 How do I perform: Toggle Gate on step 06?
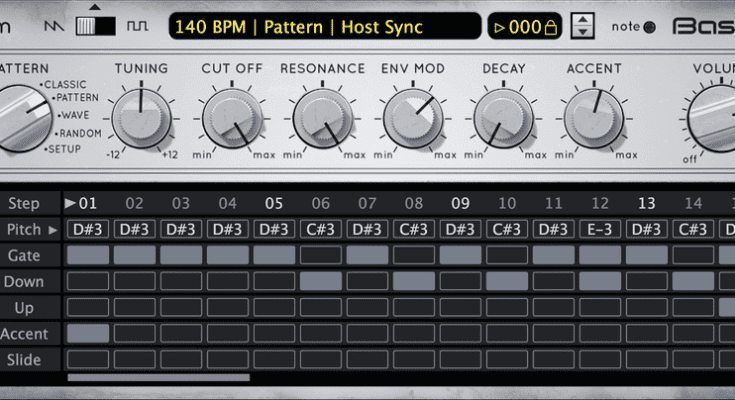(321, 256)
